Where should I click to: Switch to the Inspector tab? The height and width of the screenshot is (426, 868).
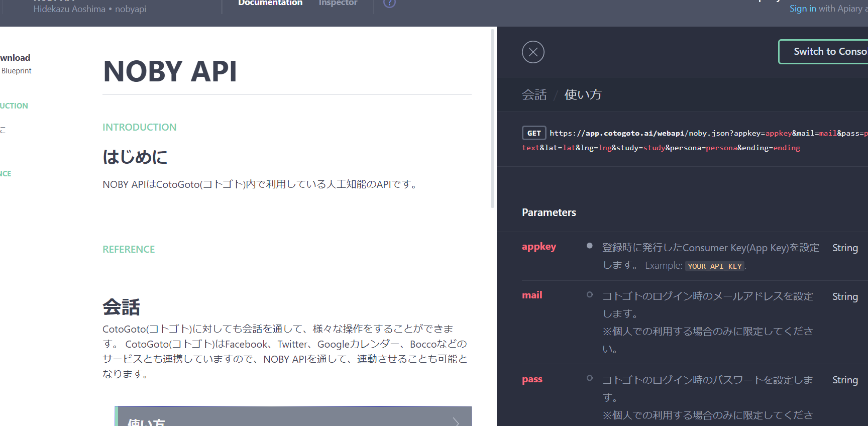click(338, 3)
